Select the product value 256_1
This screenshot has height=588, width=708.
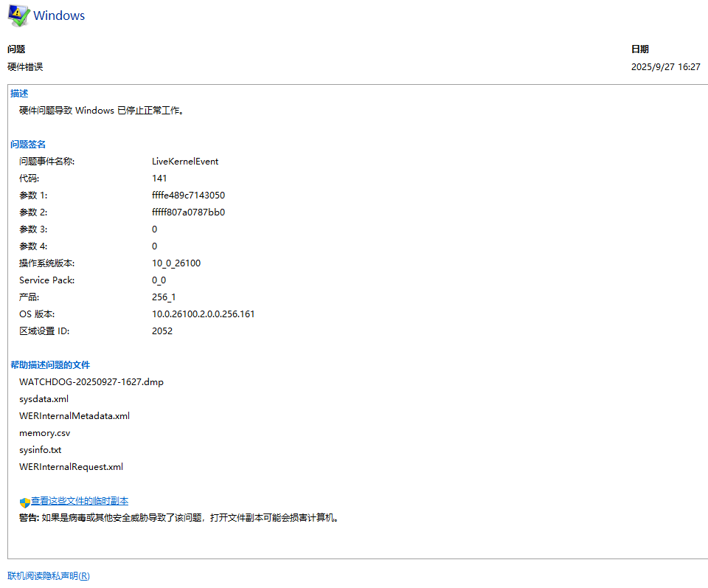point(164,297)
